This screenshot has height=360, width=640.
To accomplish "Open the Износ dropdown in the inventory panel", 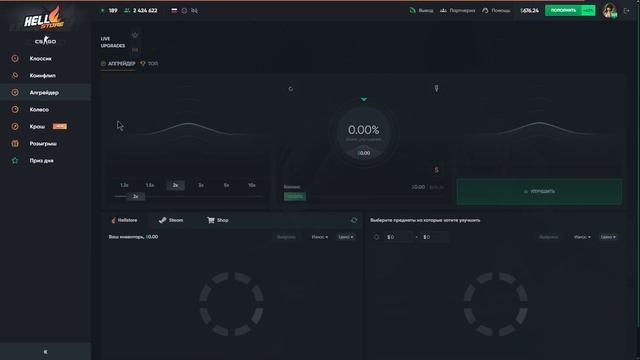I will point(320,237).
